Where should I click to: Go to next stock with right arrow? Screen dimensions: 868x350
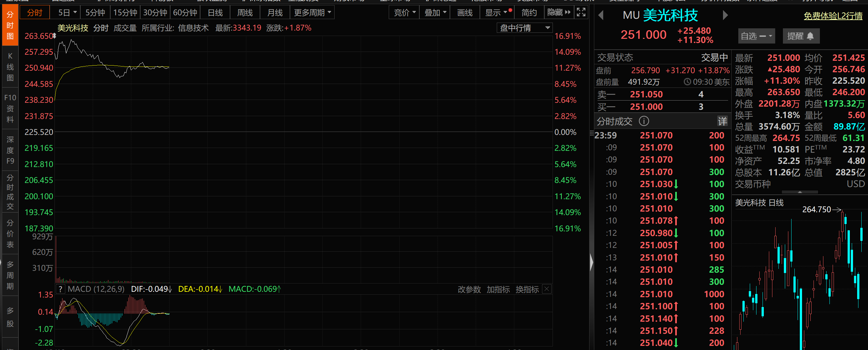(x=725, y=16)
